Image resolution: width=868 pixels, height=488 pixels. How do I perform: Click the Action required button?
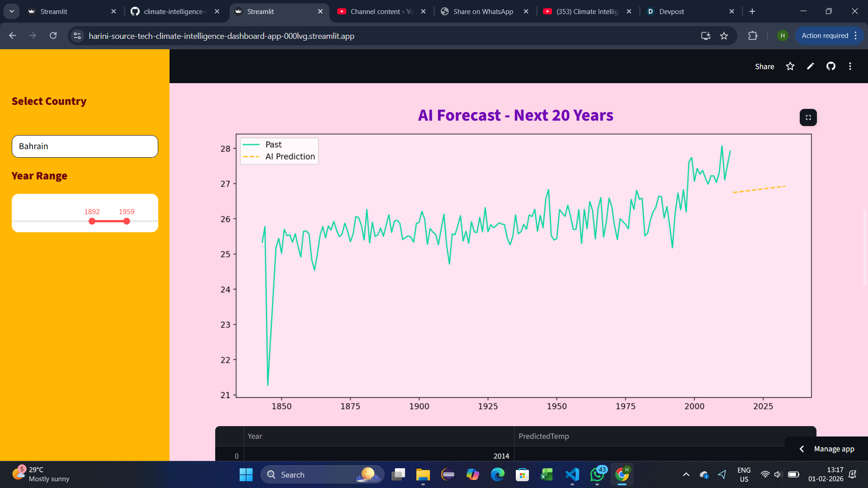[825, 36]
